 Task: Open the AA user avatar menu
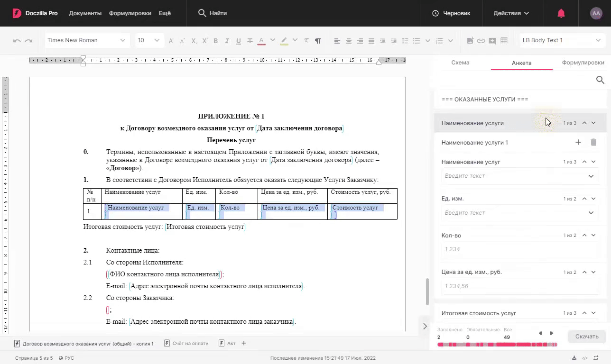pos(596,13)
